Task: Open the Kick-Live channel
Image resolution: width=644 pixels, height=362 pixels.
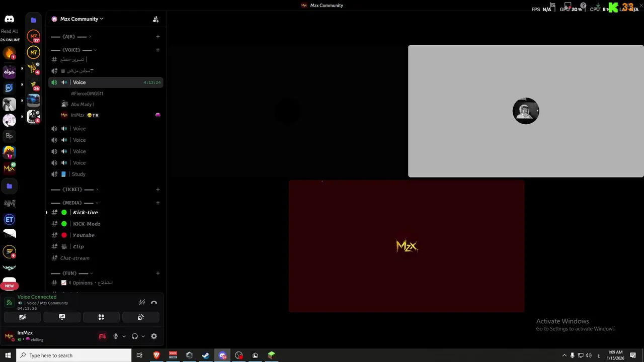Action: tap(106, 212)
